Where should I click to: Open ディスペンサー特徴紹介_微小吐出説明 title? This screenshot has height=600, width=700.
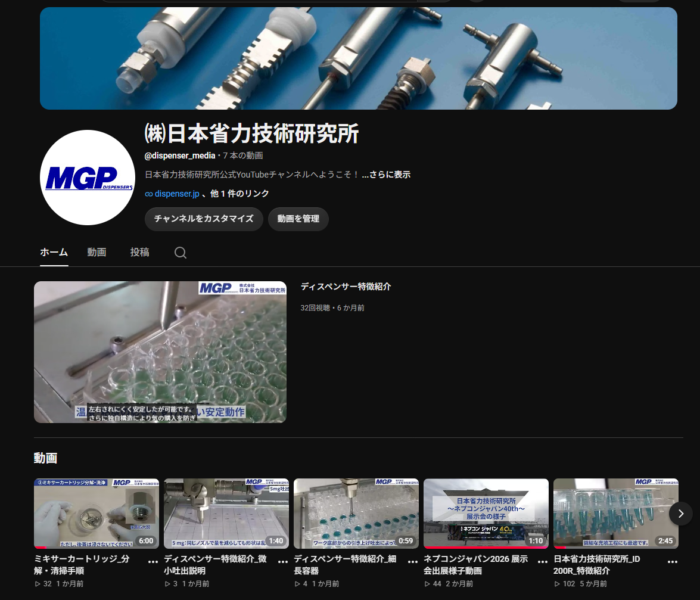(x=215, y=565)
